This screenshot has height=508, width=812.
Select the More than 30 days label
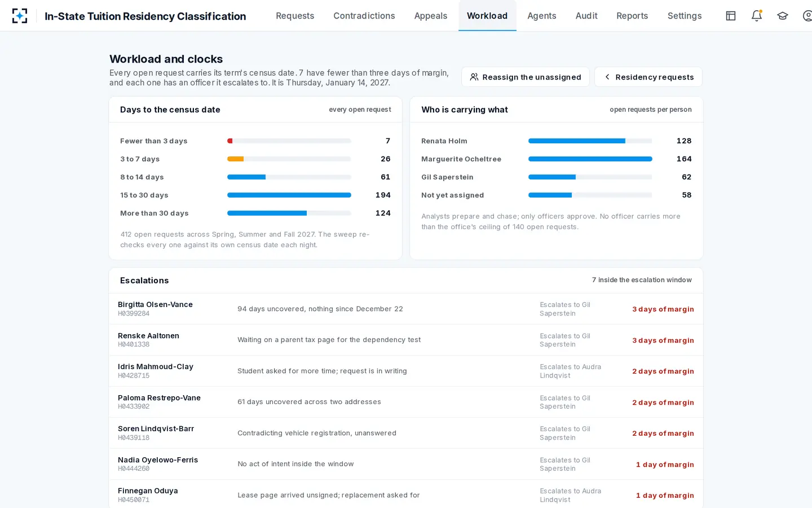point(155,213)
